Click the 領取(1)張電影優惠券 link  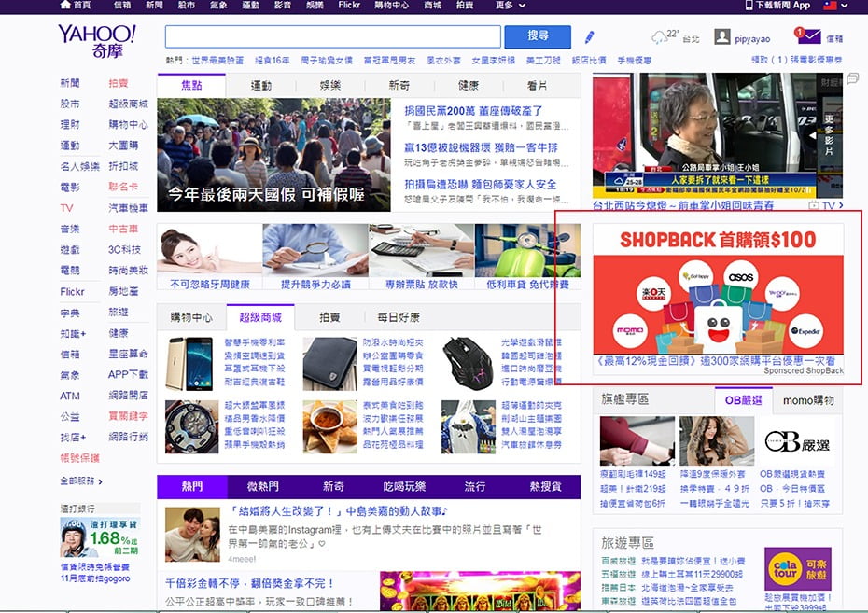point(796,60)
